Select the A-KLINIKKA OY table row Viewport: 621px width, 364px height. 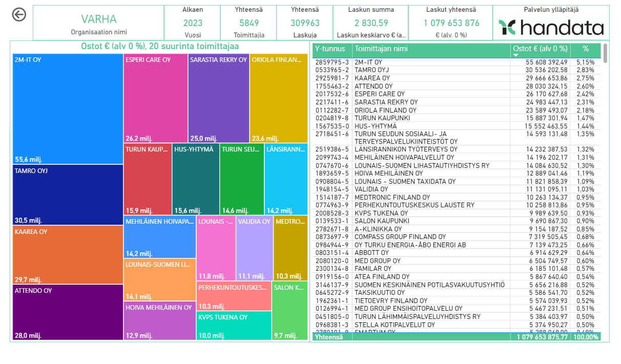click(x=457, y=229)
